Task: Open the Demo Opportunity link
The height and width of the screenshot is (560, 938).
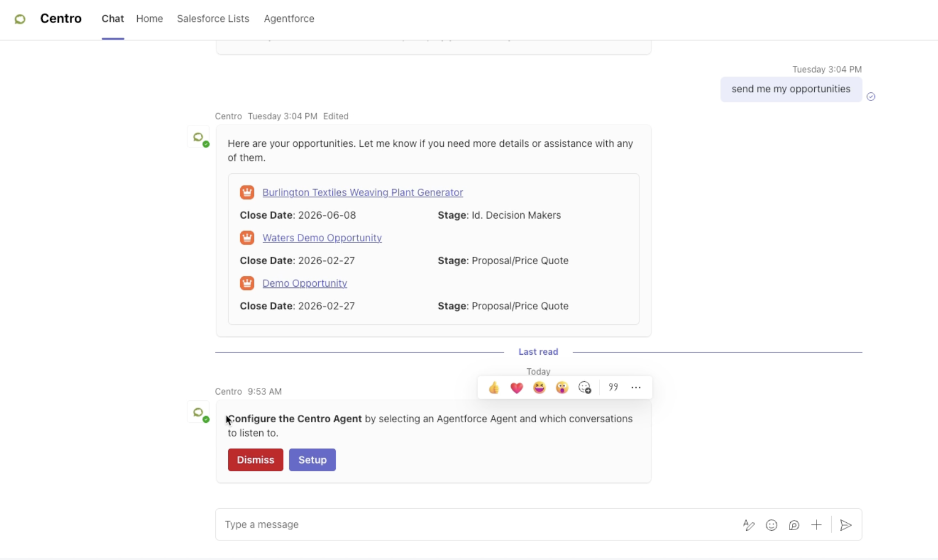Action: pos(305,283)
